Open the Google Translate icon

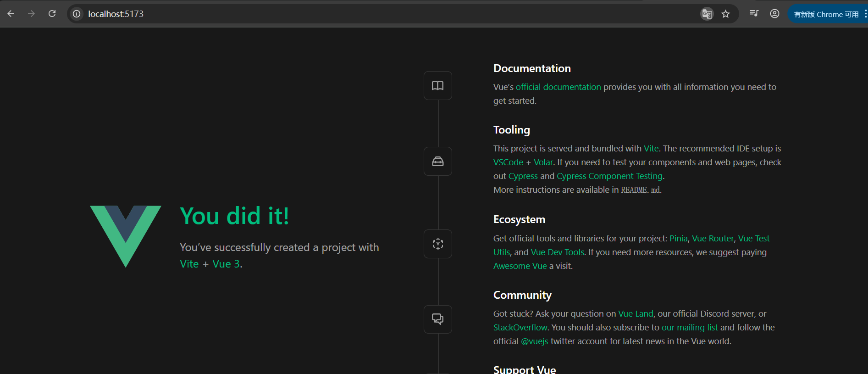[x=707, y=14]
